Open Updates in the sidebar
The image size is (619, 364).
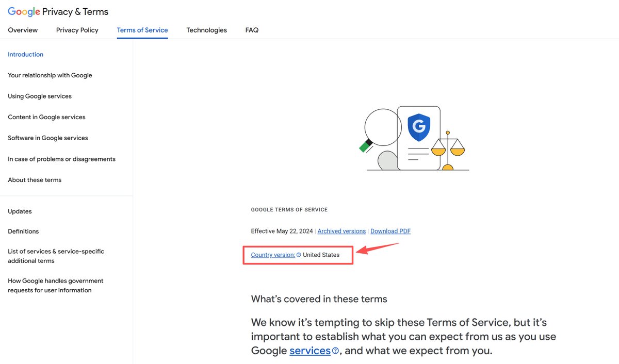tap(20, 211)
